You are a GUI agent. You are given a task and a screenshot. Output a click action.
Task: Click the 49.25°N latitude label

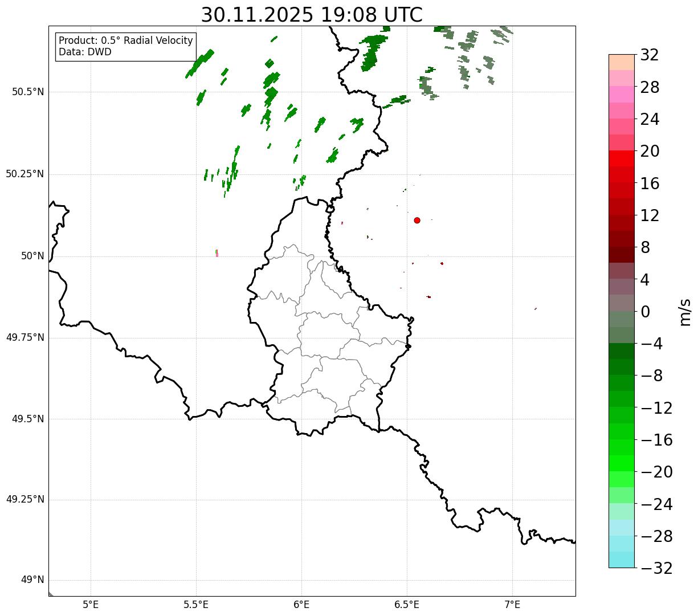(x=25, y=499)
